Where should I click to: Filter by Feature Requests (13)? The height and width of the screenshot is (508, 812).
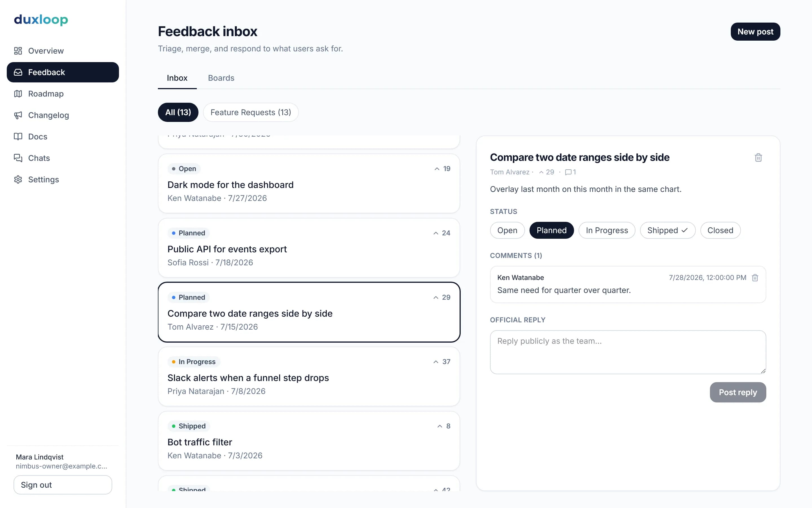(x=251, y=112)
